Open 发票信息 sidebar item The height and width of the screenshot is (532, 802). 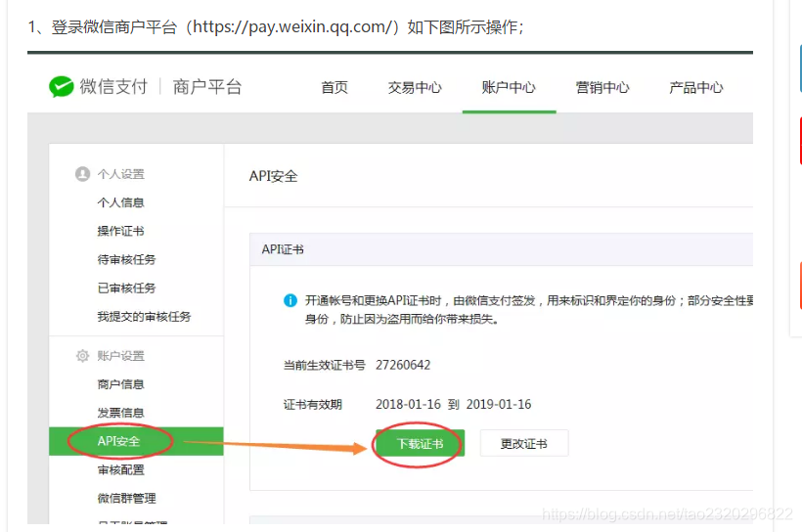click(x=120, y=413)
